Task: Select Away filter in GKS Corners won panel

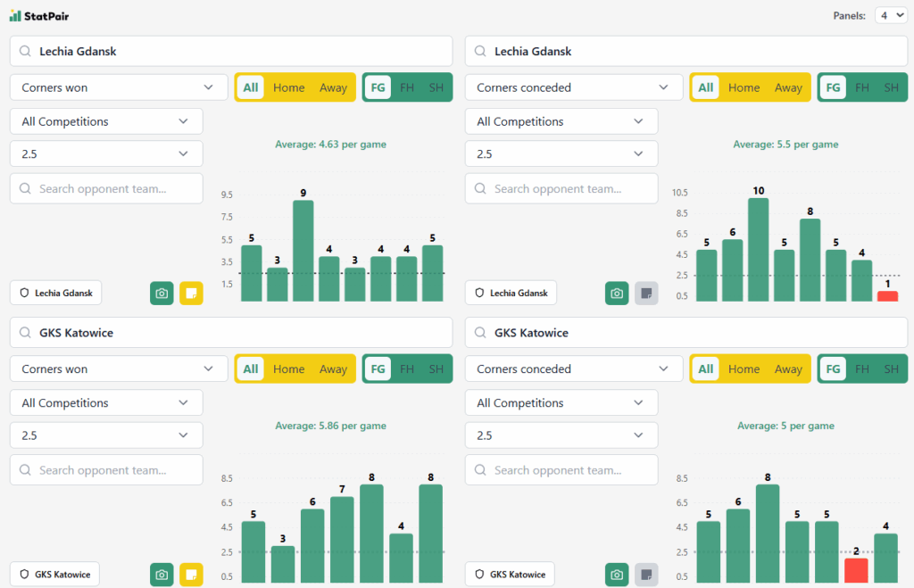Action: [x=333, y=369]
